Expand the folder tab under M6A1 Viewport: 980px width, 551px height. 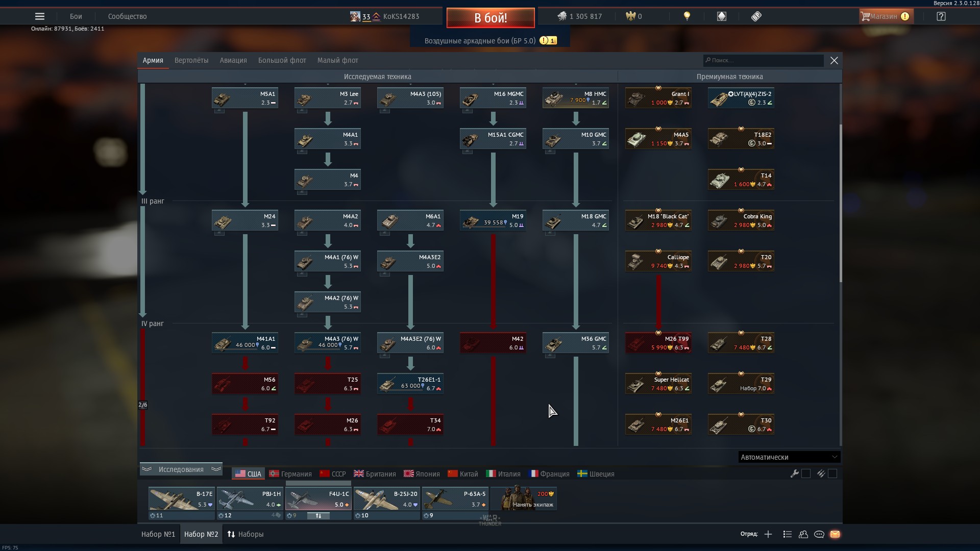pos(384,233)
